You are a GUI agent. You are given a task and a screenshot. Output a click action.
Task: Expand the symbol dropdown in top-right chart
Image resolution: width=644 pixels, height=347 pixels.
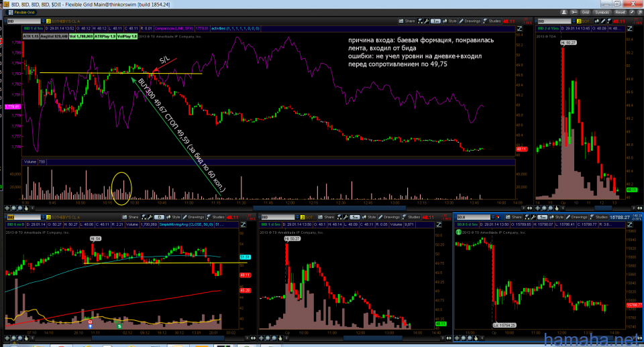tap(574, 21)
